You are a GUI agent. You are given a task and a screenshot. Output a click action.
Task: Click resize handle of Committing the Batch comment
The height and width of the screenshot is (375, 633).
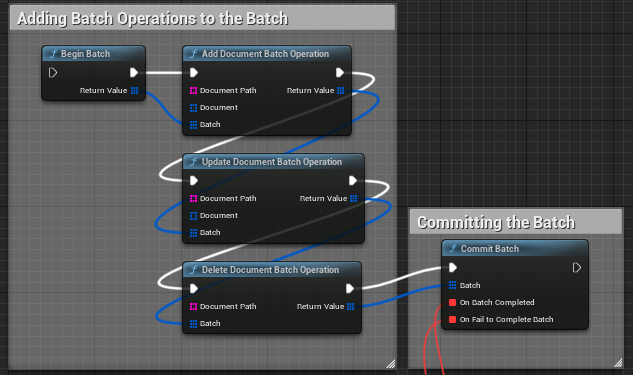click(x=618, y=362)
